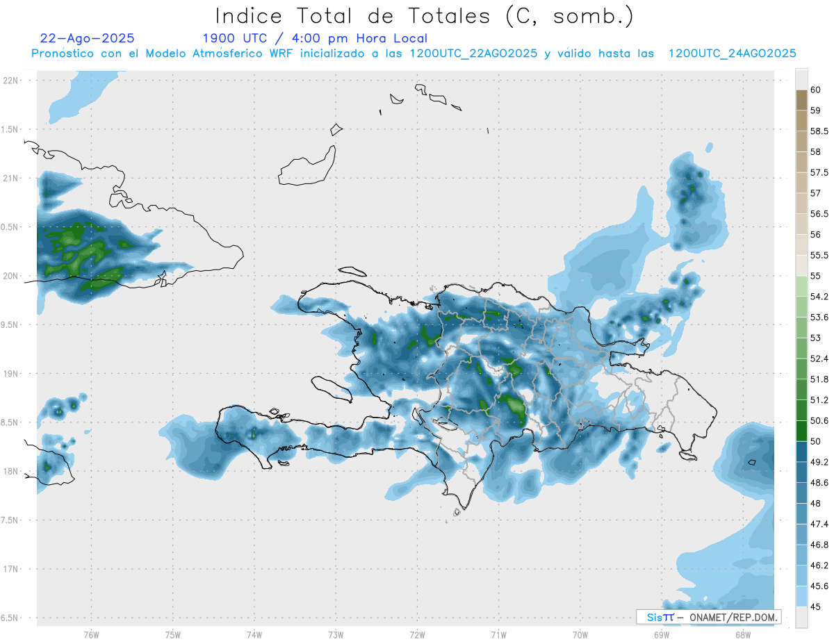Click the colorbar value '54.2'
834x644 pixels.
click(819, 297)
